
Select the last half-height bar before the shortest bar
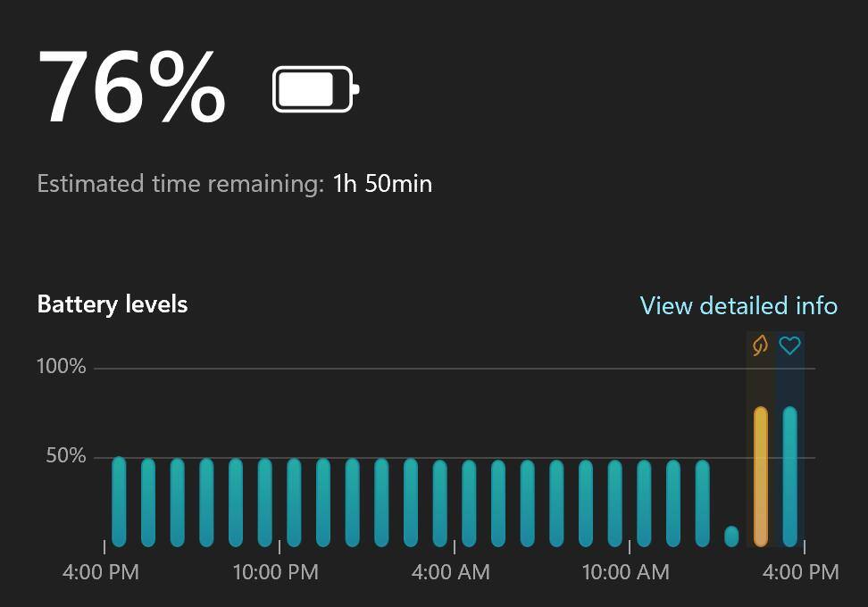tap(702, 503)
